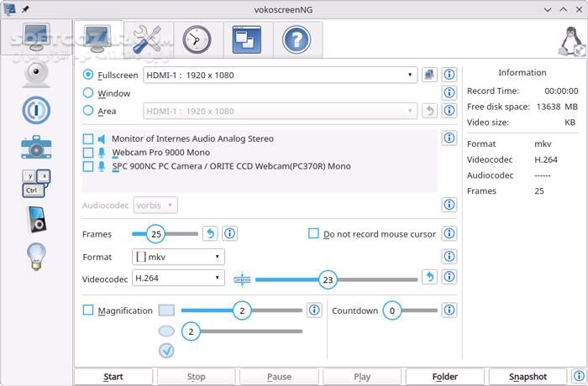Show info for Countdown setting
Viewport: 588px width, 386px height.
tap(449, 310)
